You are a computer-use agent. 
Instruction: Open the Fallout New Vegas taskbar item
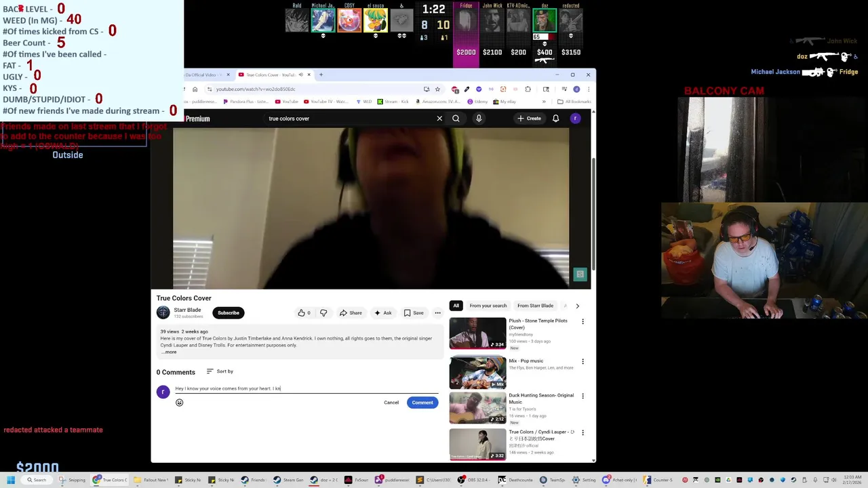point(151,480)
